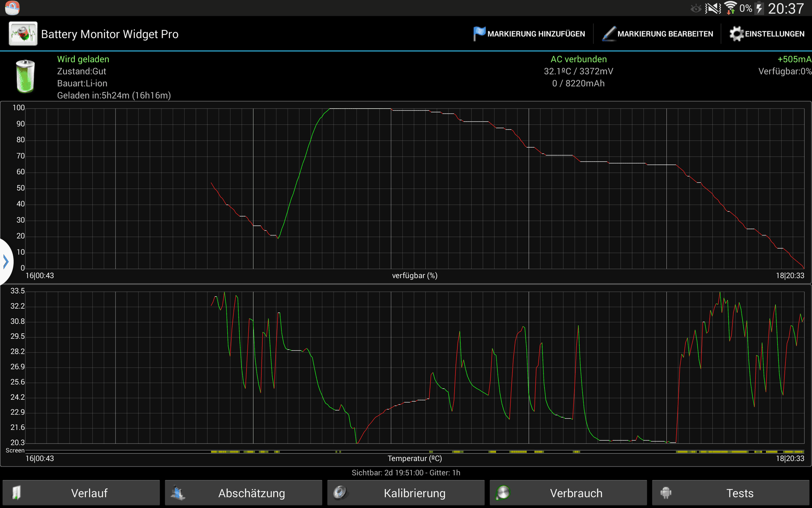Image resolution: width=812 pixels, height=508 pixels.
Task: Tap 'Sichtbar: 2d 19:51:00 - Gitter: 1h' text
Action: (406, 473)
